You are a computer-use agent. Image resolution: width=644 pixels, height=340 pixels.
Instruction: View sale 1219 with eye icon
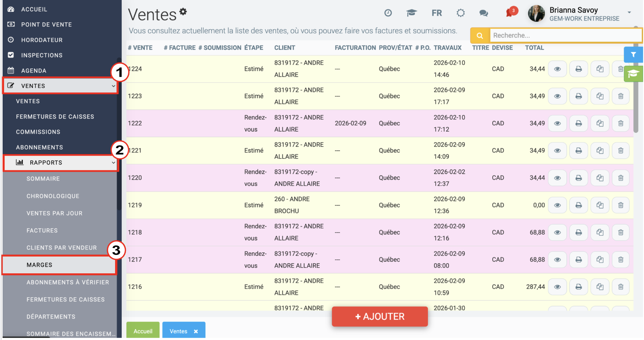557,205
